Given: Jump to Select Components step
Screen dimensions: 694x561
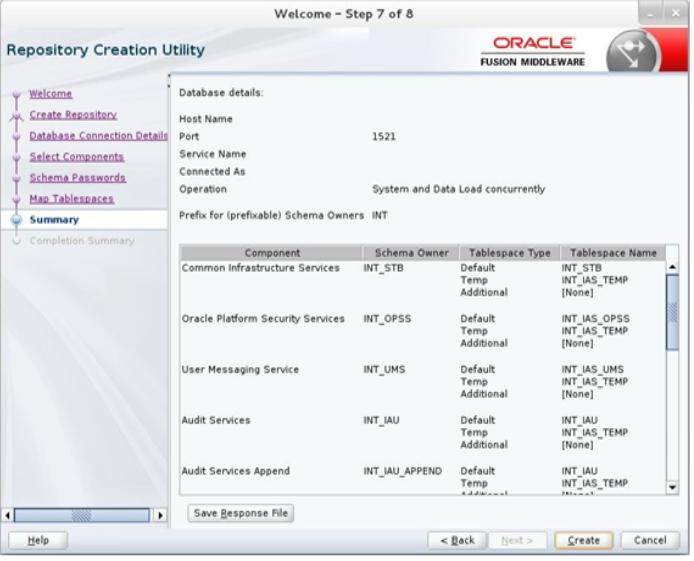Looking at the screenshot, I should point(77,157).
